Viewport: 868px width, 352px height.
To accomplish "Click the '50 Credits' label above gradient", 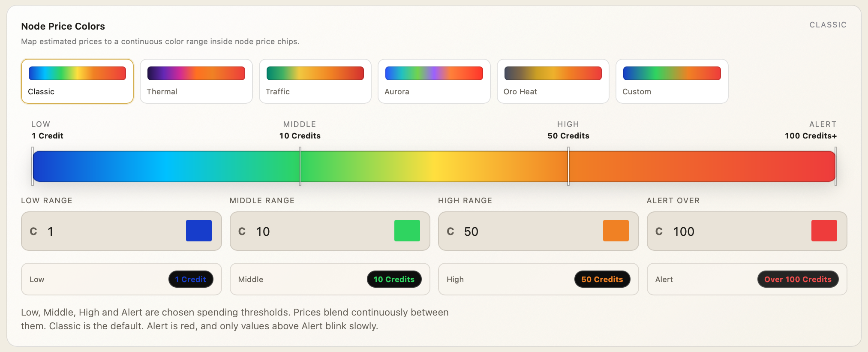I will [x=568, y=135].
